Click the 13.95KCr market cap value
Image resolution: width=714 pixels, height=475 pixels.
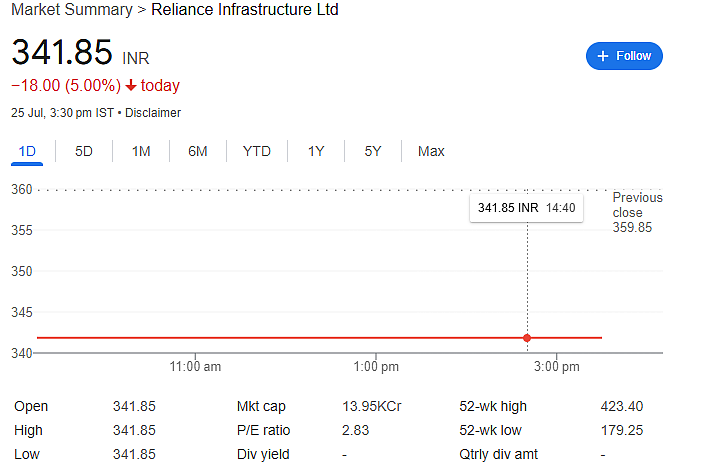click(372, 406)
